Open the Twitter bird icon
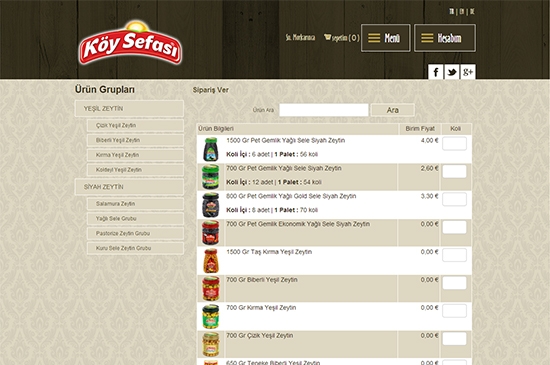The width and height of the screenshot is (550, 365). tap(452, 72)
